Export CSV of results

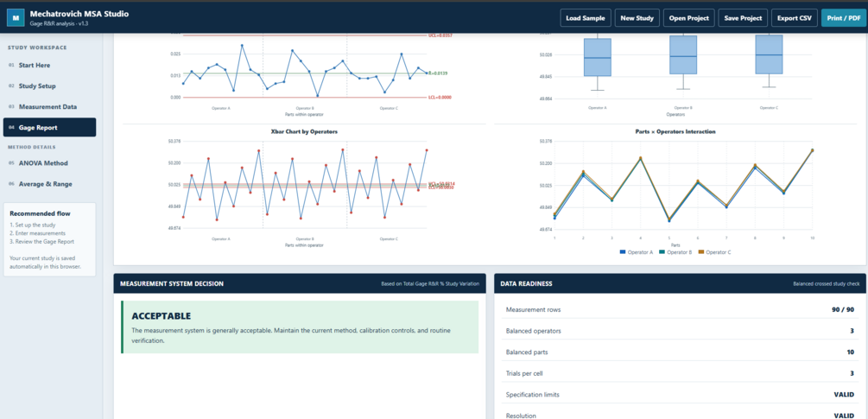pos(795,18)
